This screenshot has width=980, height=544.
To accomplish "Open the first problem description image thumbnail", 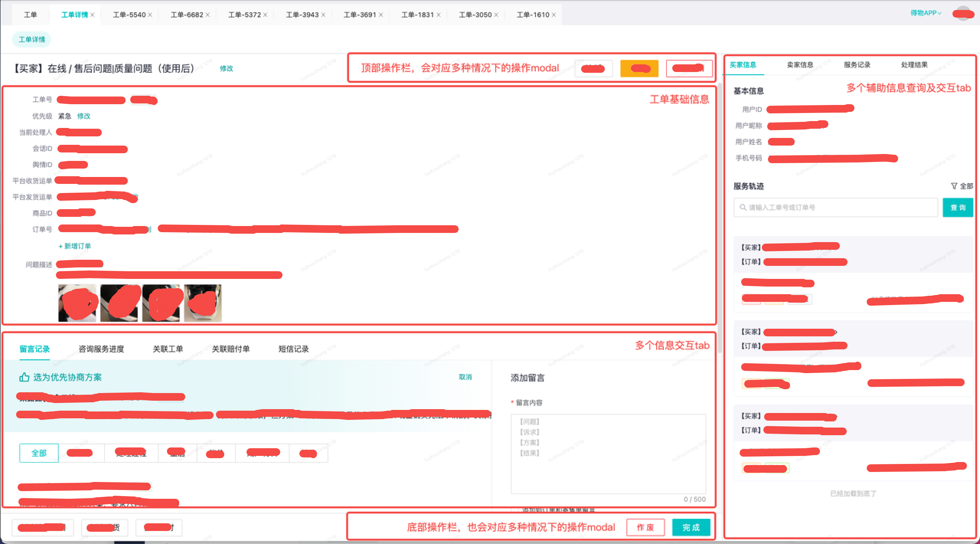I will [x=77, y=303].
